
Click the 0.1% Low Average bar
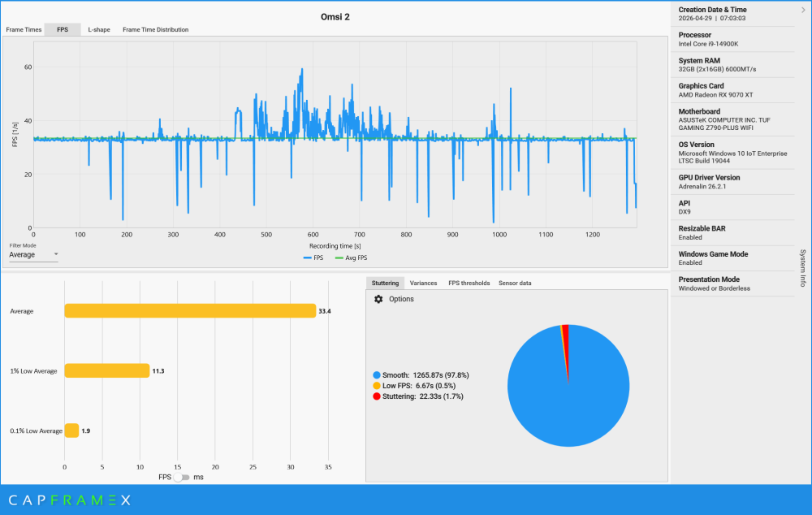coord(71,431)
